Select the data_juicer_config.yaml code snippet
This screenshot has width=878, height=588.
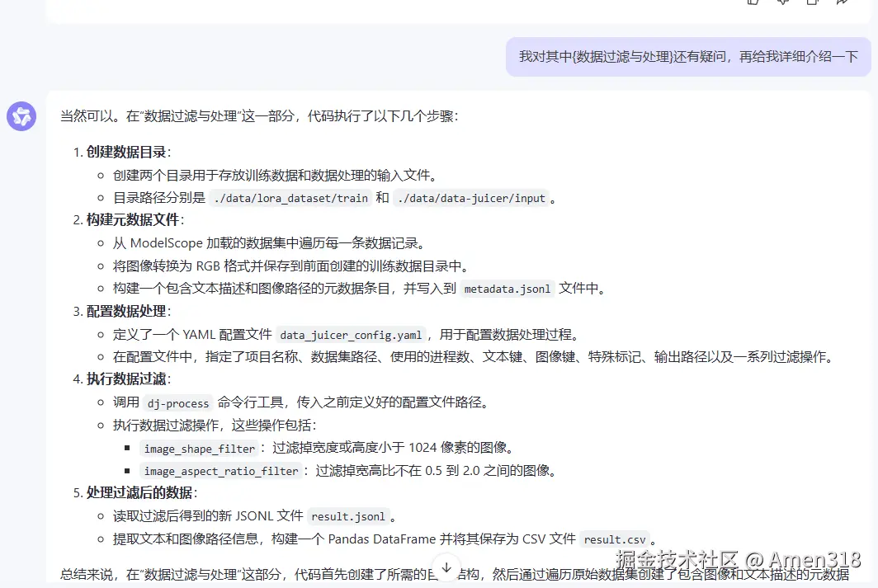(350, 334)
